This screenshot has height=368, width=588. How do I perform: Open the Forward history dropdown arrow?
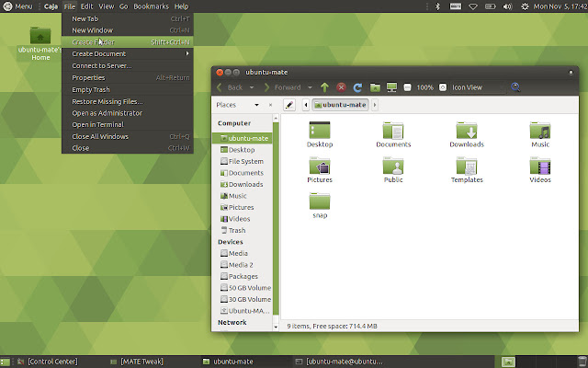[x=310, y=87]
